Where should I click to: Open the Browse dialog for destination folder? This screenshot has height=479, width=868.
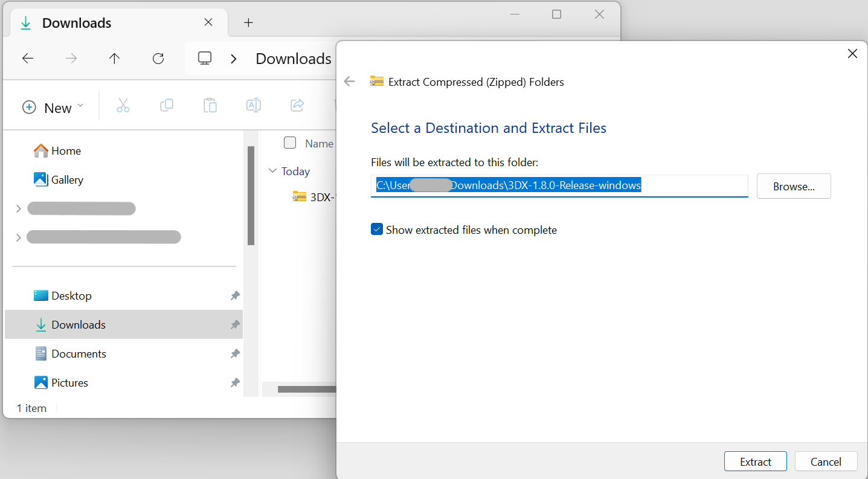793,185
